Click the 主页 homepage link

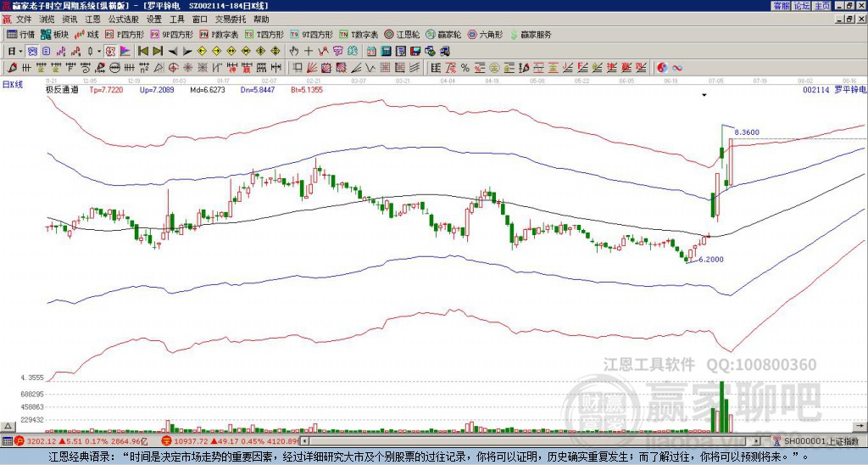(x=821, y=6)
